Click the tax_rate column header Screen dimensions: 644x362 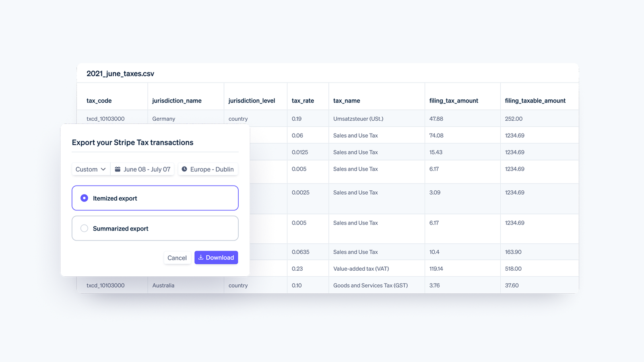tap(303, 101)
